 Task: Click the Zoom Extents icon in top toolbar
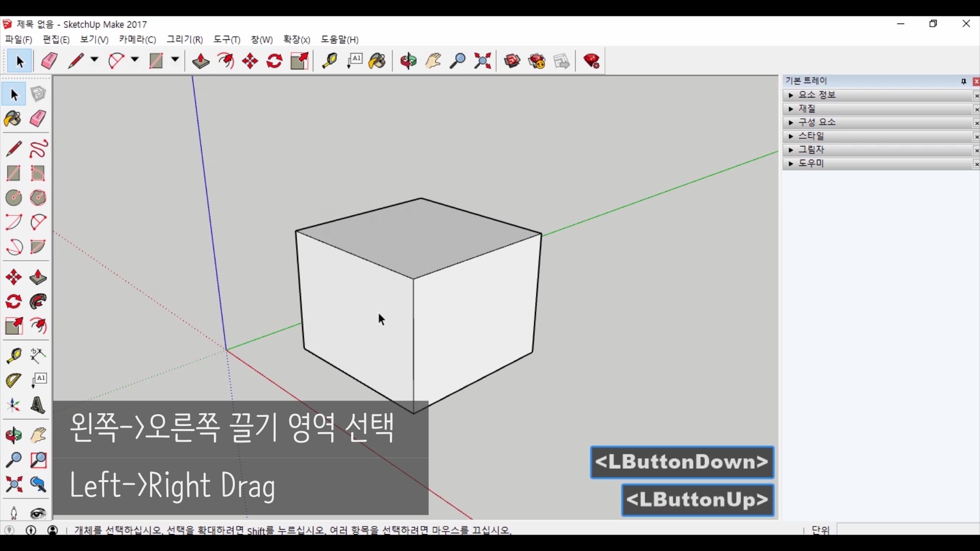482,61
